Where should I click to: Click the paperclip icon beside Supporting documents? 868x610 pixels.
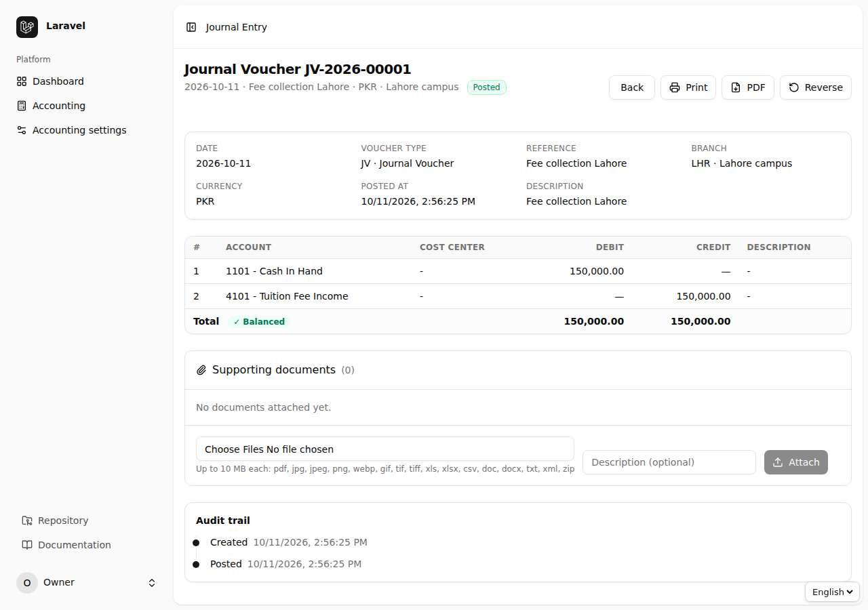(201, 370)
